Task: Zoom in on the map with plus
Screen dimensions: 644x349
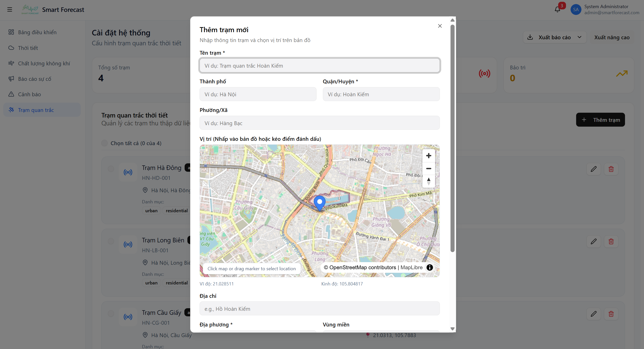Action: [428, 156]
